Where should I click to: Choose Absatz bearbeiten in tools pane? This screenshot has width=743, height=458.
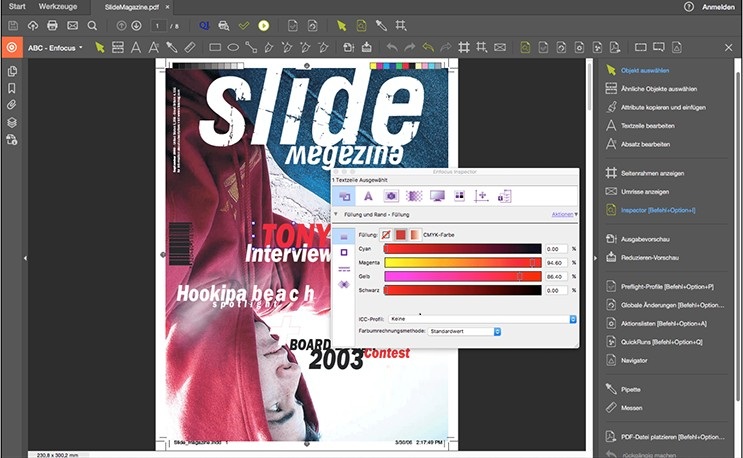(645, 144)
